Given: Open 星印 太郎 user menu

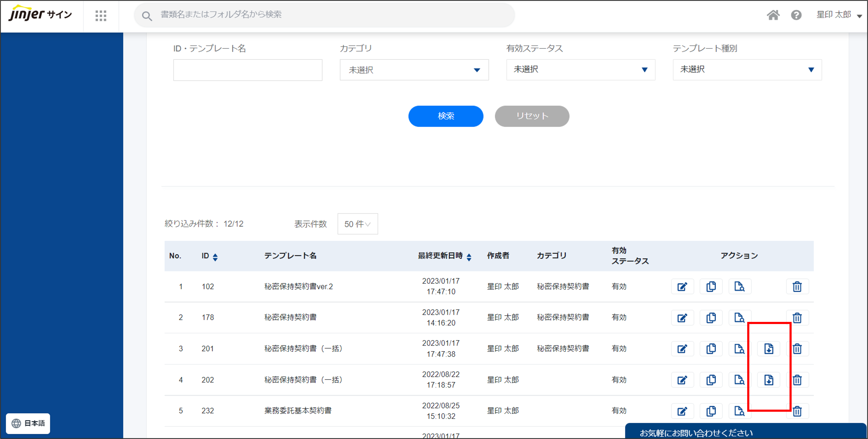Looking at the screenshot, I should (x=839, y=15).
